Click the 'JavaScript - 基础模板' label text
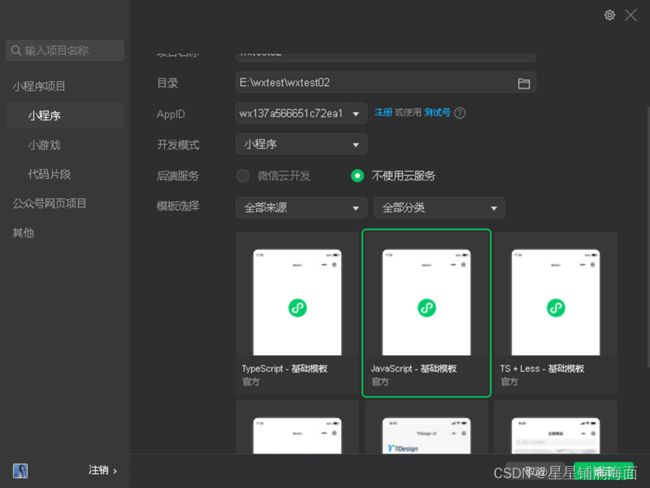Screen dimensions: 650x488 pos(414,368)
